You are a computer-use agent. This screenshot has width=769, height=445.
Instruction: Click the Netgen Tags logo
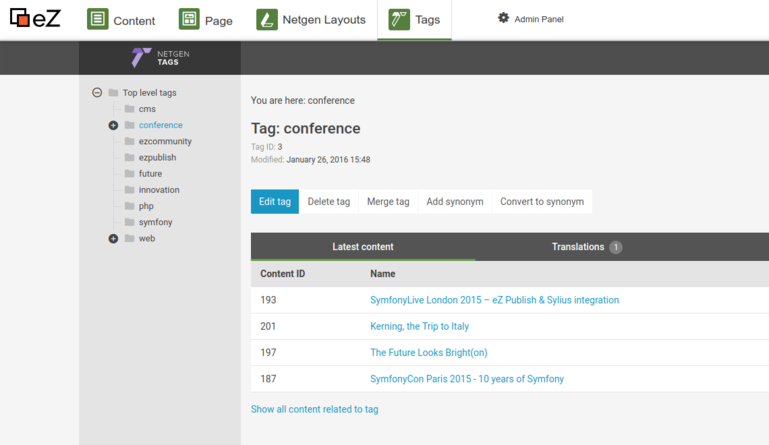160,57
